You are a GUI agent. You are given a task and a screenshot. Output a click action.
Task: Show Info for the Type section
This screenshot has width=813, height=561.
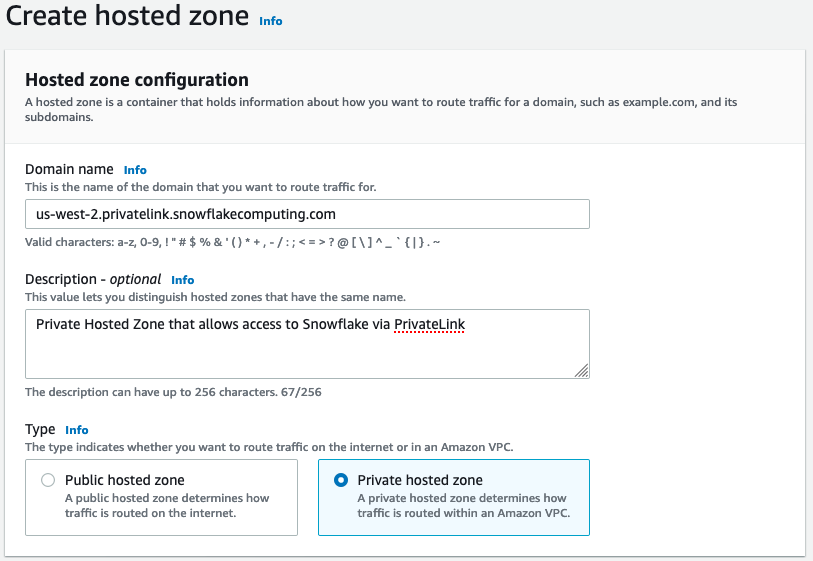click(77, 430)
